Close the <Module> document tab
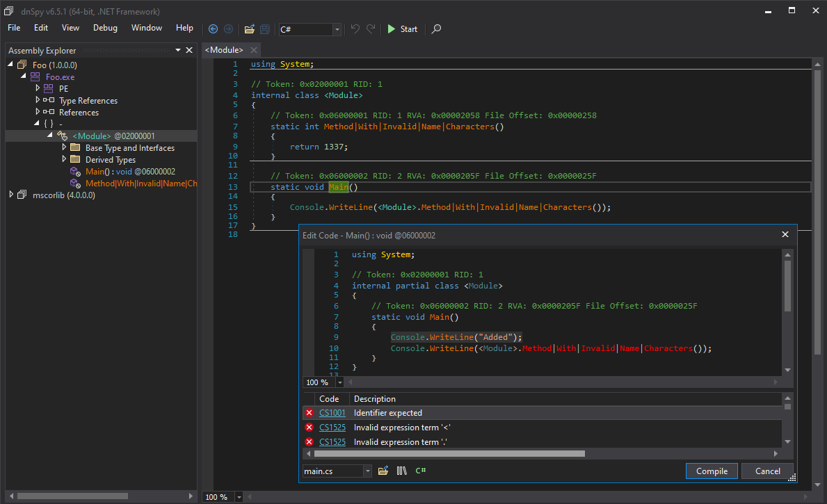This screenshot has width=827, height=504. (254, 50)
